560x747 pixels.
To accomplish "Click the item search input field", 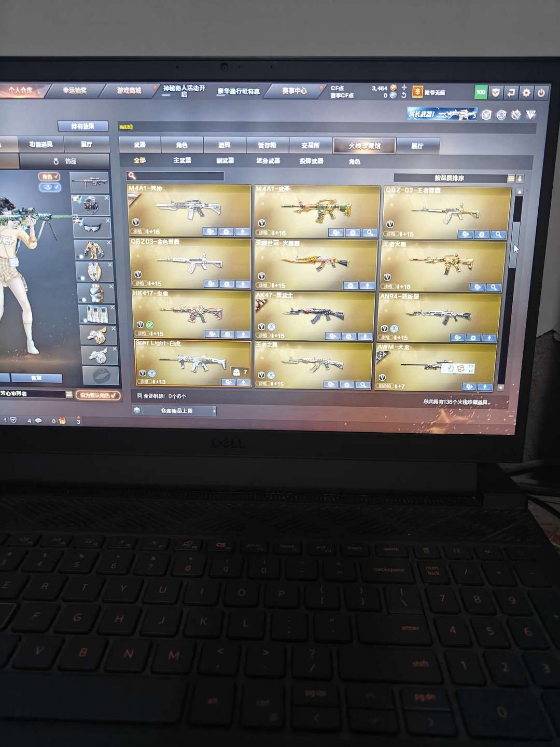I will pyautogui.click(x=176, y=176).
